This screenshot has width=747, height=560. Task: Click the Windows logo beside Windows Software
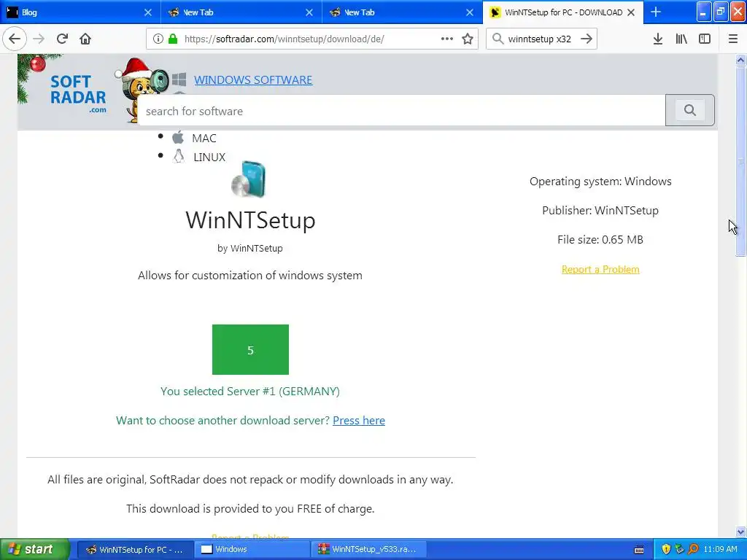coord(179,79)
